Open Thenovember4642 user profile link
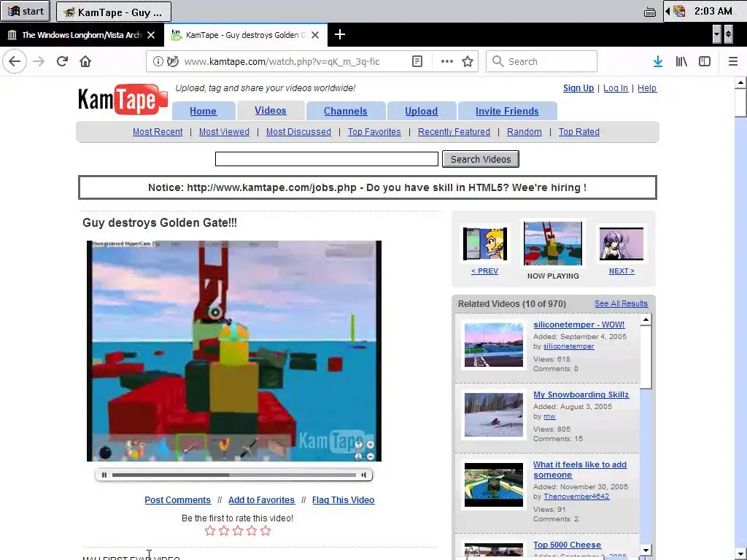The height and width of the screenshot is (560, 747). 576,496
